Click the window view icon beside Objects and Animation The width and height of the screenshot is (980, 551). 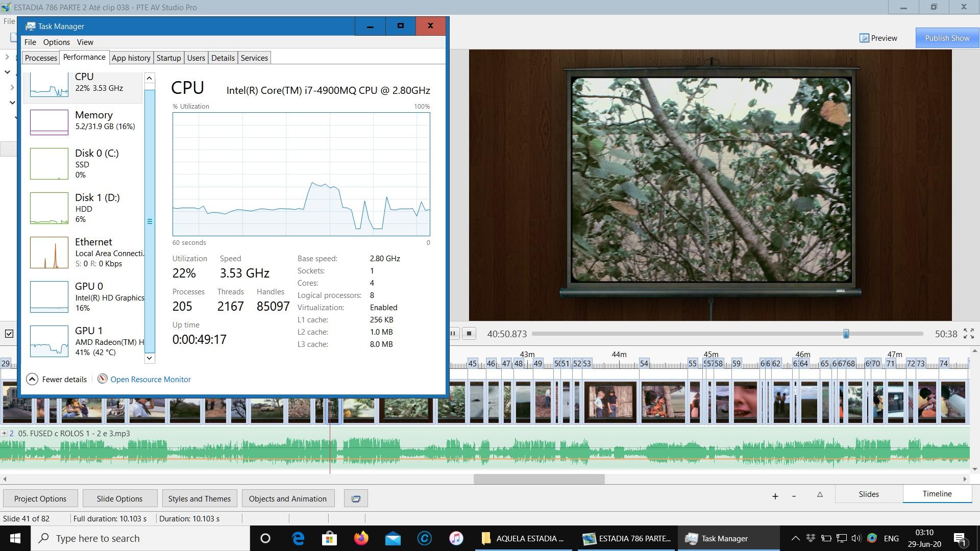(356, 498)
